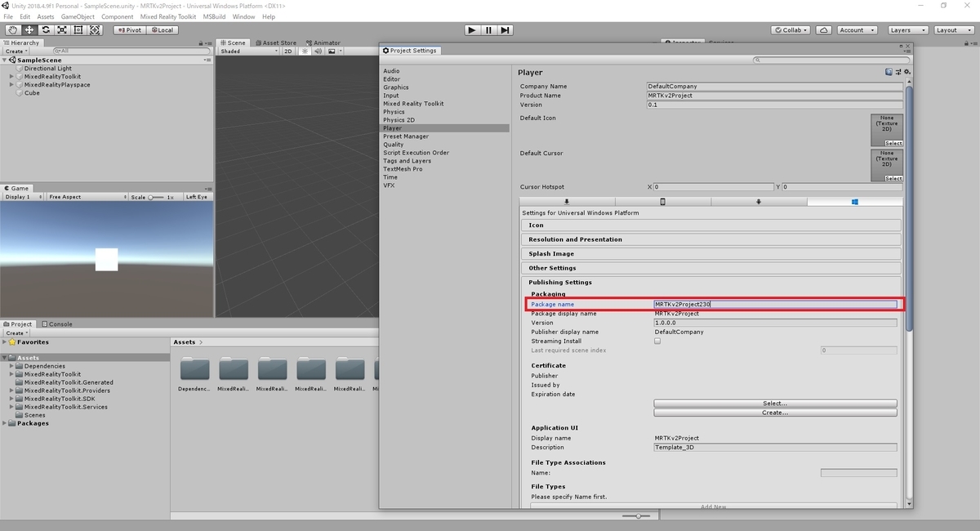Switch to the mobile phone platform tab
Image resolution: width=980 pixels, height=531 pixels.
(663, 201)
